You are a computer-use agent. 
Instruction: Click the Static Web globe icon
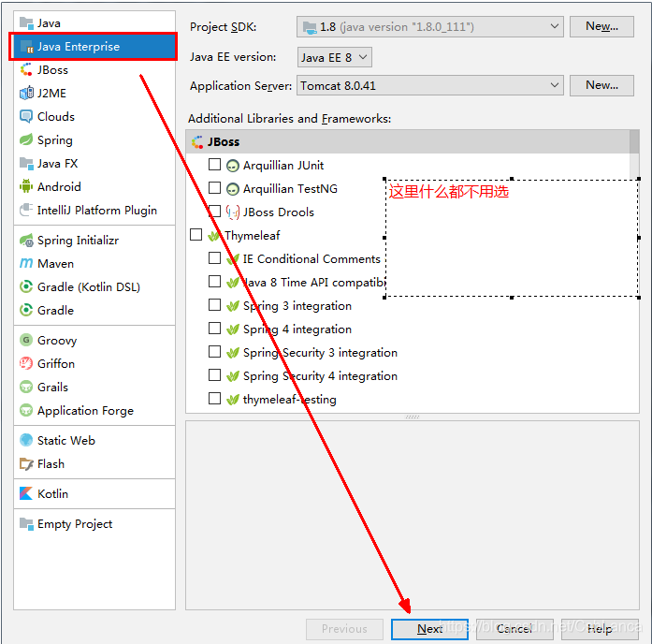26,440
